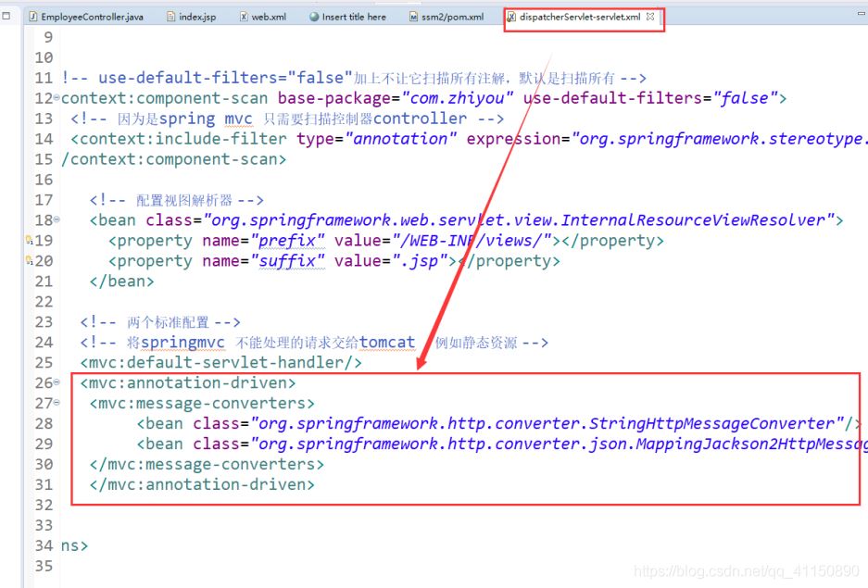Switch to the EmployeeController.java tab
The width and height of the screenshot is (868, 588).
[86, 17]
